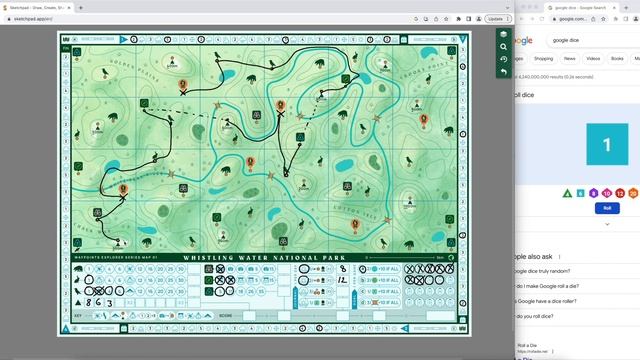Click the undo arrow in Sketchpad toolbar
Viewport: 640px width, 360px height.
tap(504, 72)
